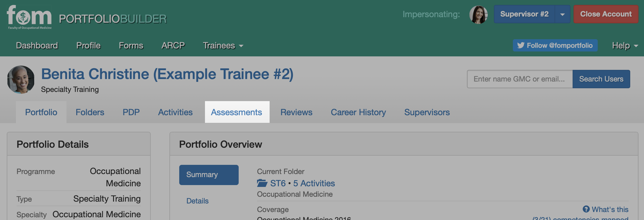Open the Supervisors tab
The height and width of the screenshot is (220, 644).
pos(427,112)
